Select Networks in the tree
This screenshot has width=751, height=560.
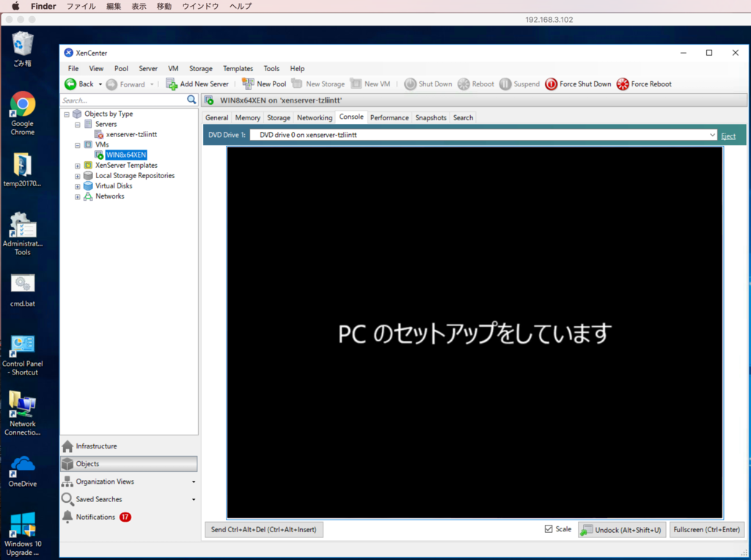click(110, 196)
